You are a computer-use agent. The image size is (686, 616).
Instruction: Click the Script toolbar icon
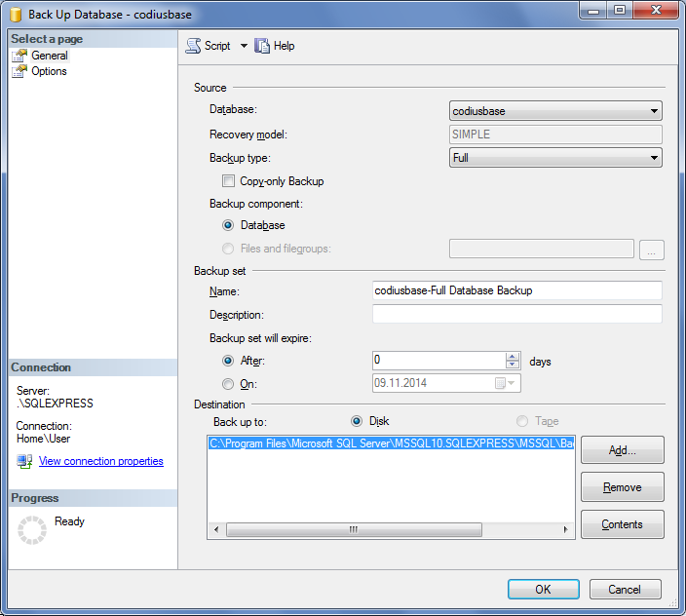point(193,46)
